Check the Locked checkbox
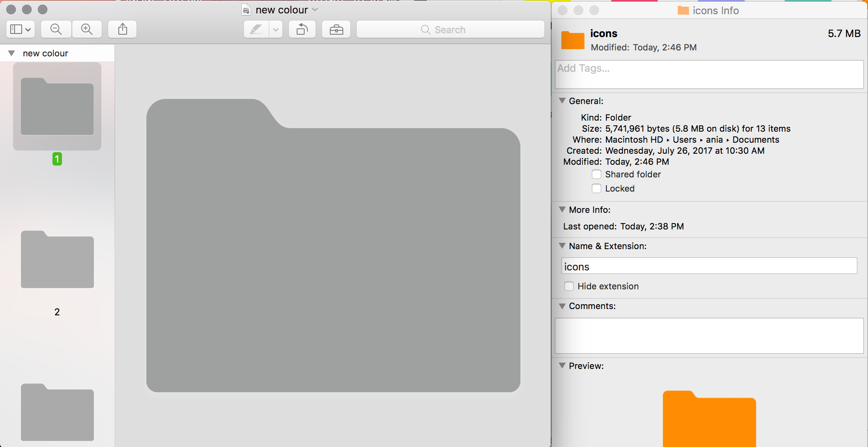This screenshot has width=868, height=447. [x=596, y=188]
